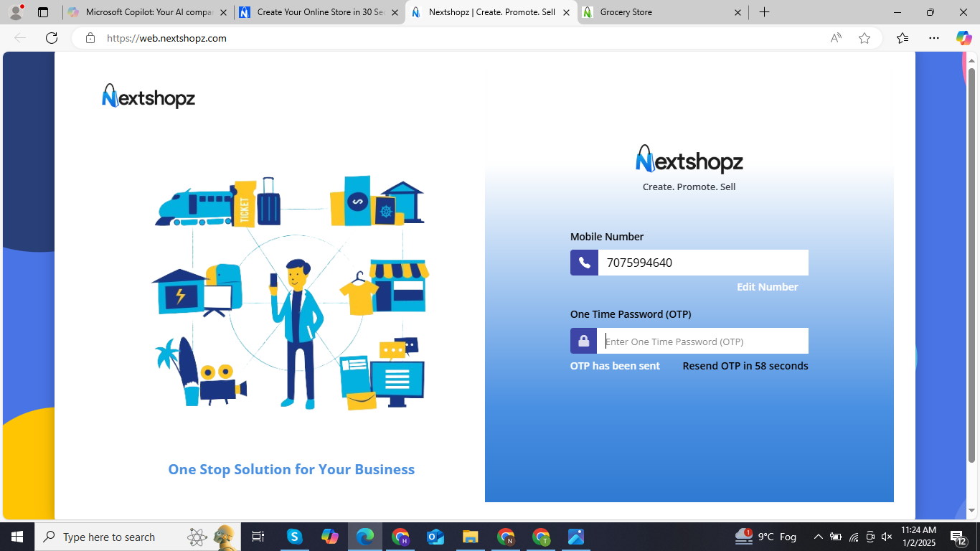The width and height of the screenshot is (980, 551).
Task: Go back using the browser back arrow
Action: [20, 38]
